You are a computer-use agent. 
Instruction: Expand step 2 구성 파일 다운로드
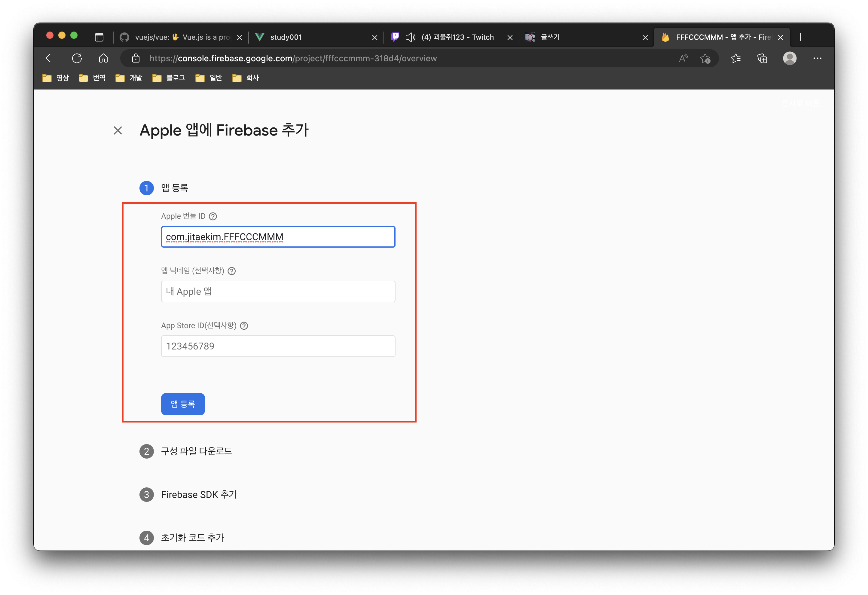click(x=186, y=451)
